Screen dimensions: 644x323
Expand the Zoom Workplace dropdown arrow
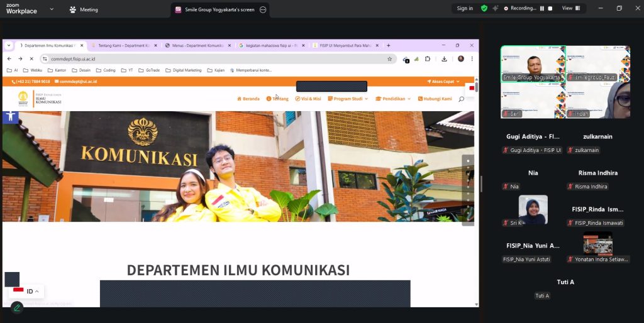coord(52,9)
